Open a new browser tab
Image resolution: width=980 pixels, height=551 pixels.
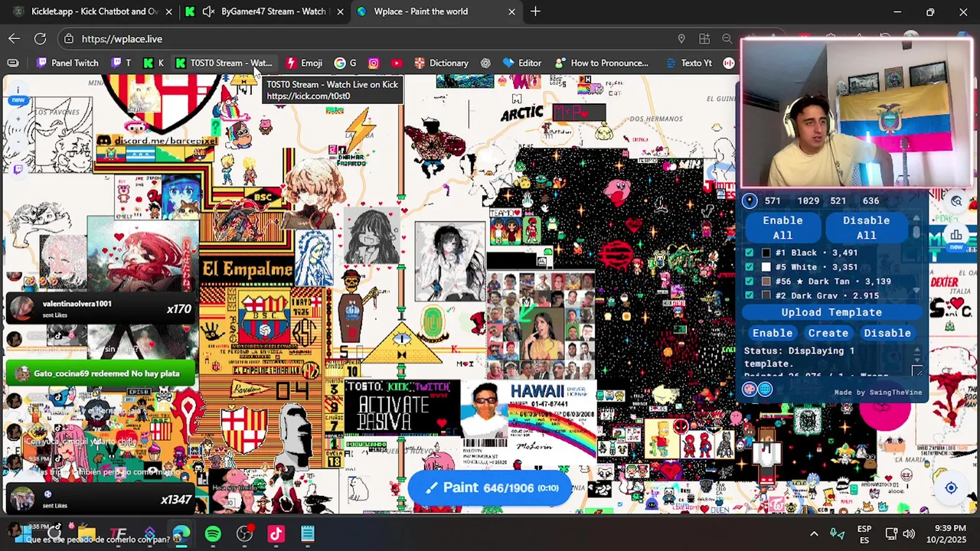535,11
